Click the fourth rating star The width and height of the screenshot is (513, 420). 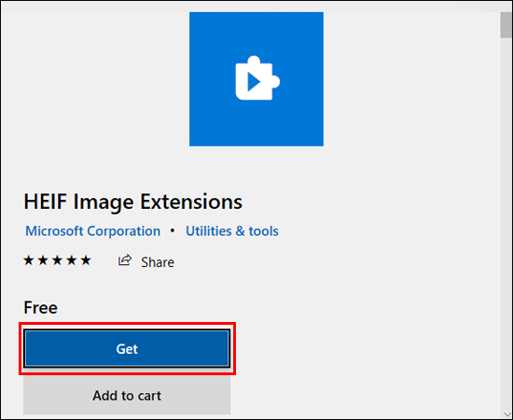coord(72,260)
